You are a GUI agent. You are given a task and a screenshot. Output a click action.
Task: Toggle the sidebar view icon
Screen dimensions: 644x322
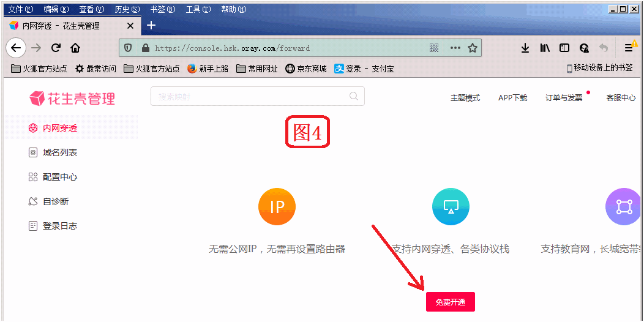[x=565, y=48]
